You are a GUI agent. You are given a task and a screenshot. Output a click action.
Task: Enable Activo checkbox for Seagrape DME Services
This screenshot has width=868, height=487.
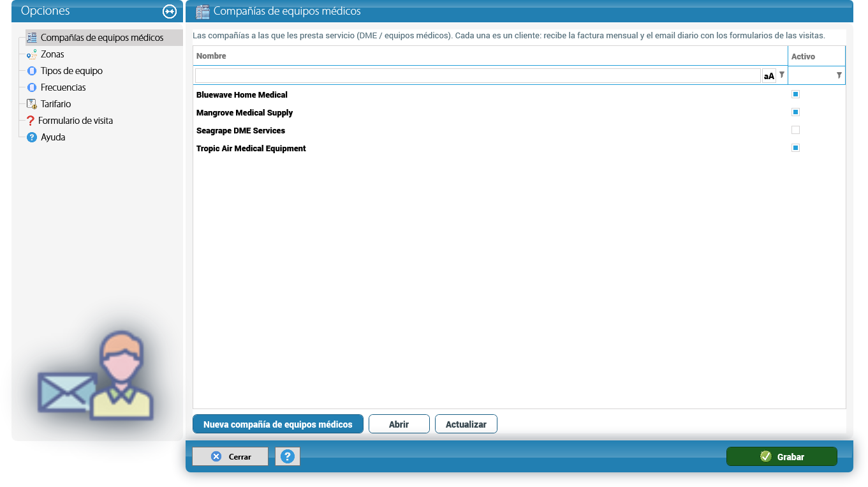[795, 130]
